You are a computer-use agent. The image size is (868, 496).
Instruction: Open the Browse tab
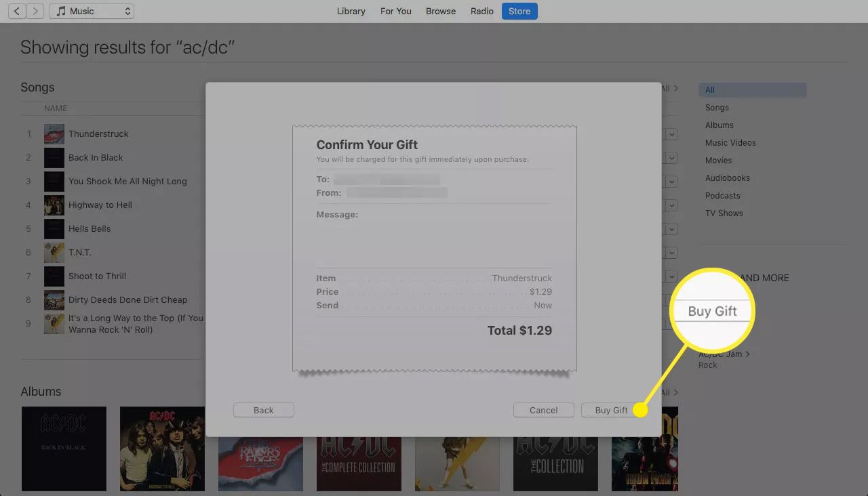[441, 11]
